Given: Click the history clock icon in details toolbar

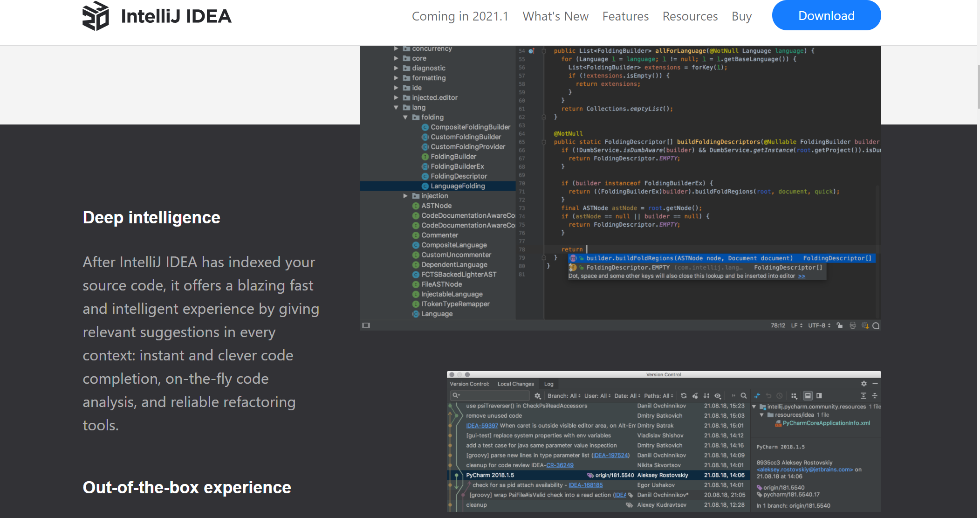Looking at the screenshot, I should tap(780, 396).
